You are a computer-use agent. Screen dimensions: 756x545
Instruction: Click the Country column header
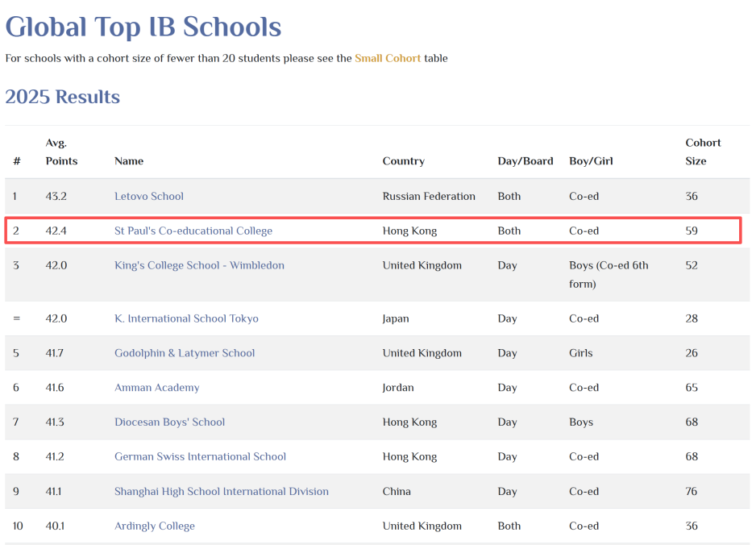point(403,161)
